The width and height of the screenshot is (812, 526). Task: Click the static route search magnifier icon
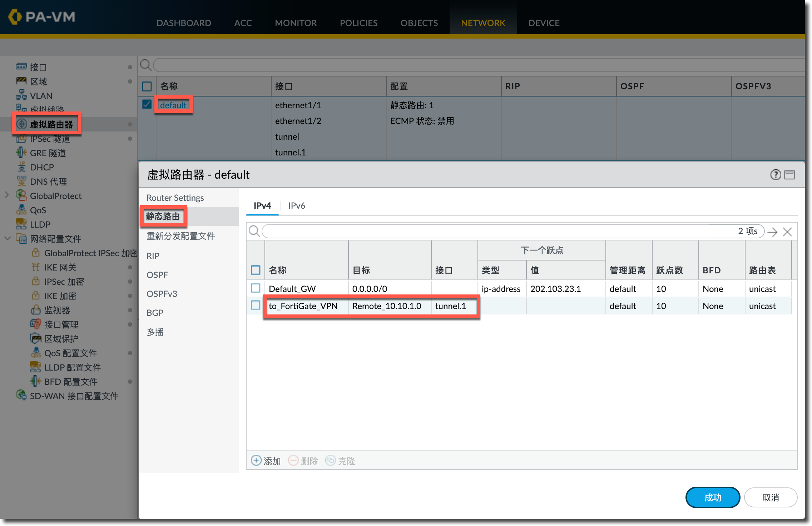pos(254,231)
